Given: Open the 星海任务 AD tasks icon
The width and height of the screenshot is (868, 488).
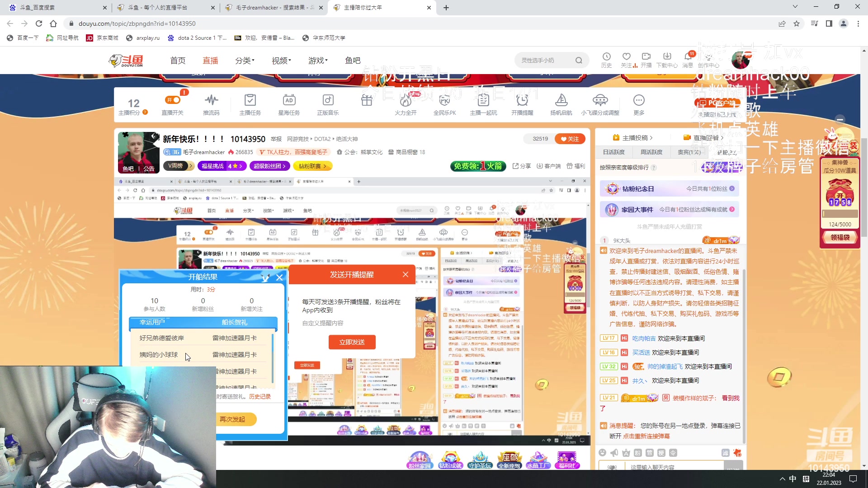Looking at the screenshot, I should 289,100.
